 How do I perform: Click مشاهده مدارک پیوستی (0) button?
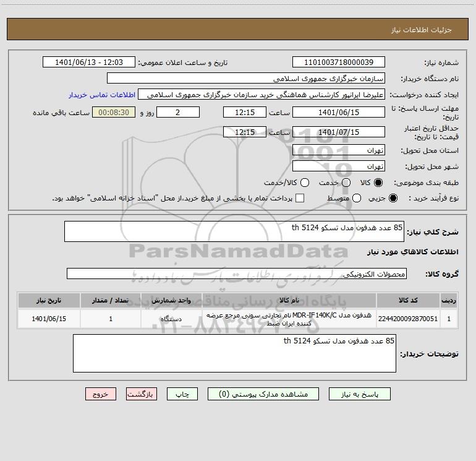click(x=263, y=394)
